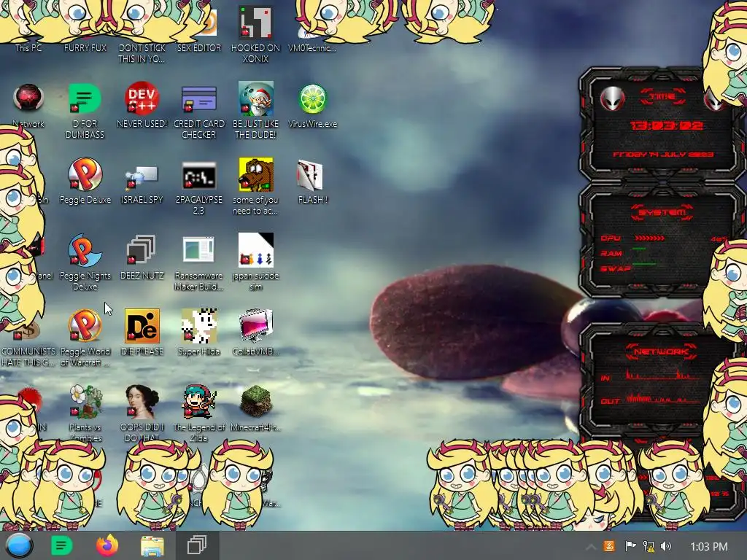Click the orange tray application icon
This screenshot has width=747, height=560.
coord(609,545)
